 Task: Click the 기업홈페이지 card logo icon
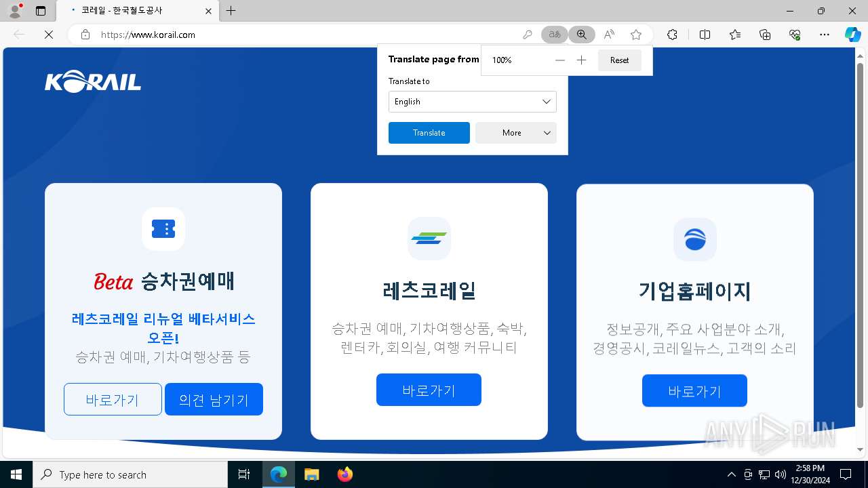point(695,239)
